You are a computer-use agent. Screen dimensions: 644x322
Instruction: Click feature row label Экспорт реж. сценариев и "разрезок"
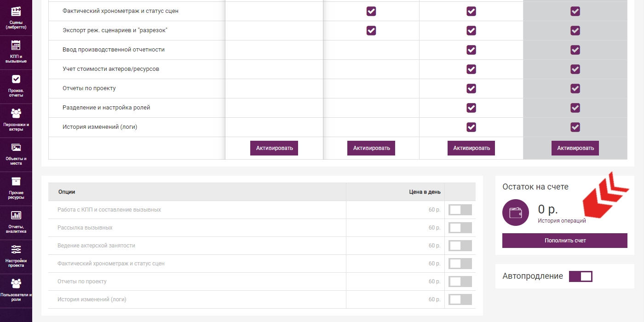(115, 30)
